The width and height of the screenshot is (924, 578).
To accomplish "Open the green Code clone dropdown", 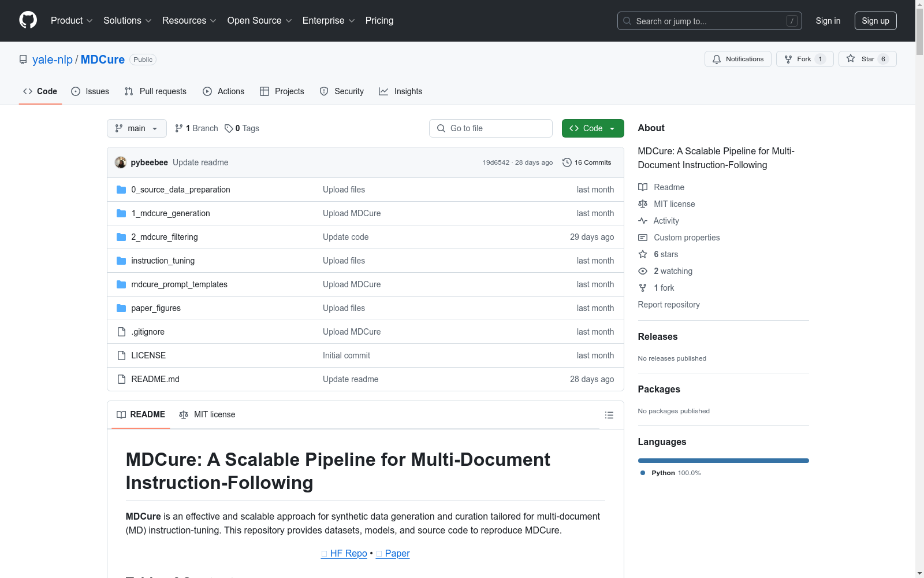I will (593, 128).
